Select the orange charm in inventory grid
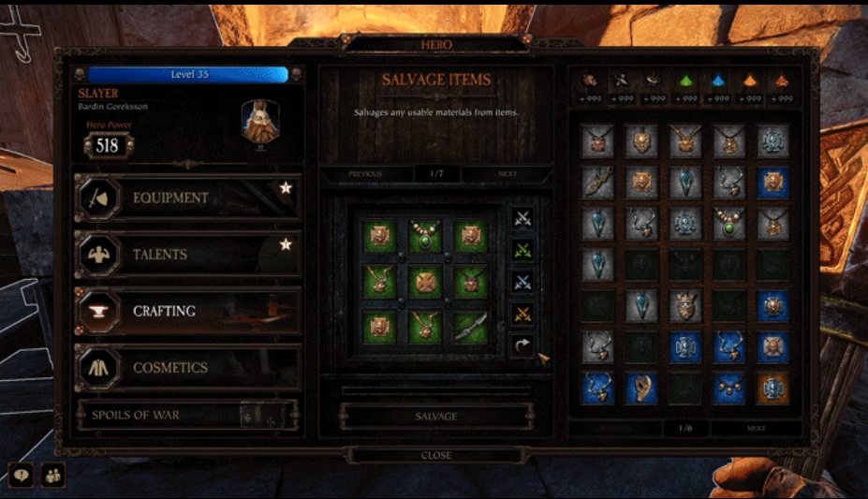 click(x=772, y=389)
